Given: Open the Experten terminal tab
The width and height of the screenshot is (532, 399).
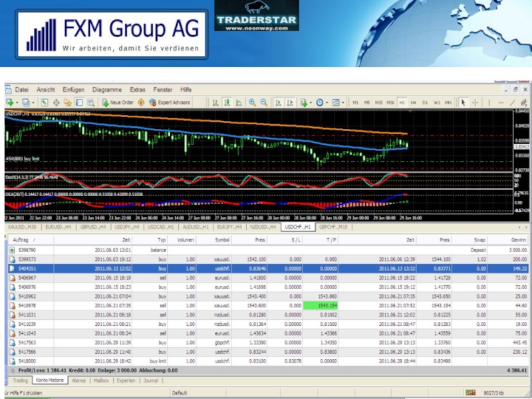Looking at the screenshot, I should click(x=126, y=380).
